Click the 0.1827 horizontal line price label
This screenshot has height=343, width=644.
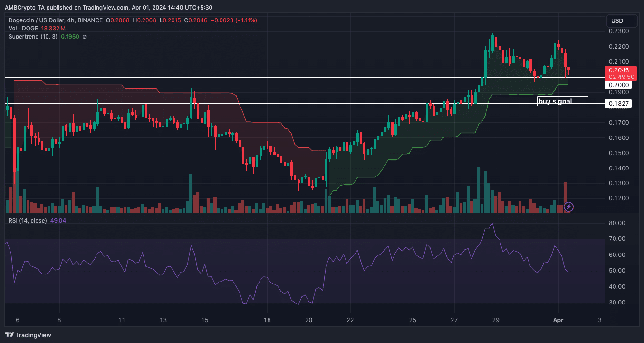(x=618, y=103)
